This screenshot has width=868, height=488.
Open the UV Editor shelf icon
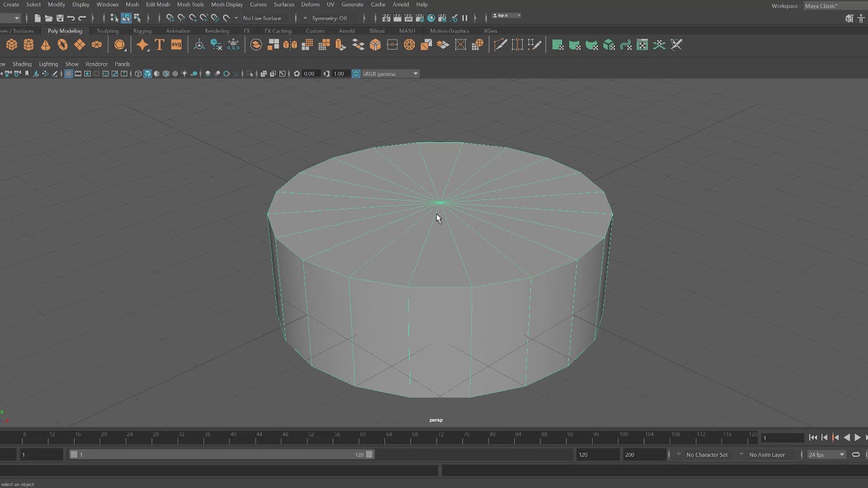642,45
